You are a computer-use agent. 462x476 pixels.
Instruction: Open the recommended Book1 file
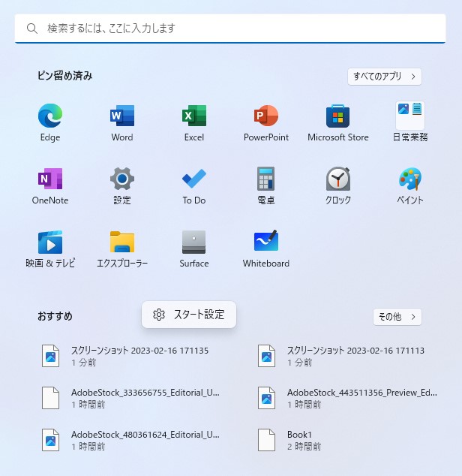pyautogui.click(x=300, y=440)
